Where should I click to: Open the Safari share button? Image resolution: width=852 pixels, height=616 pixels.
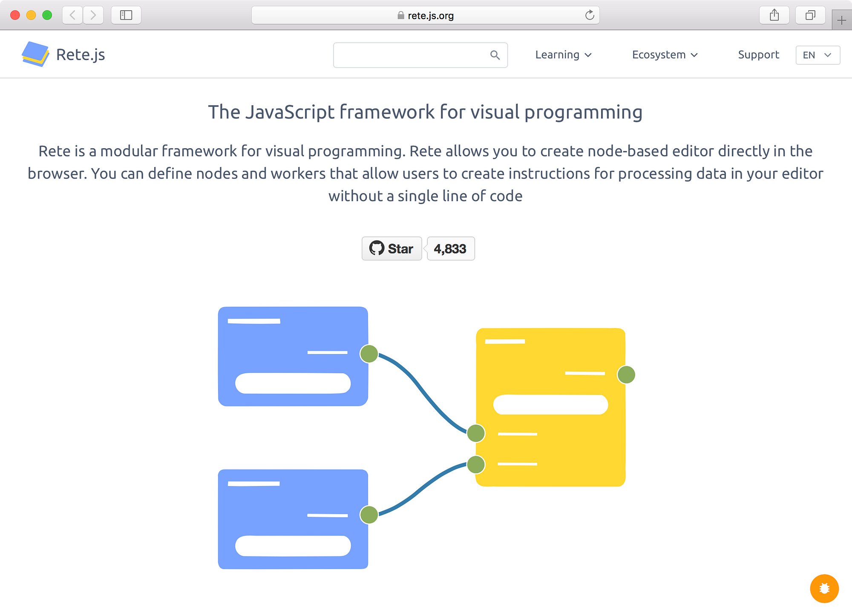(774, 15)
